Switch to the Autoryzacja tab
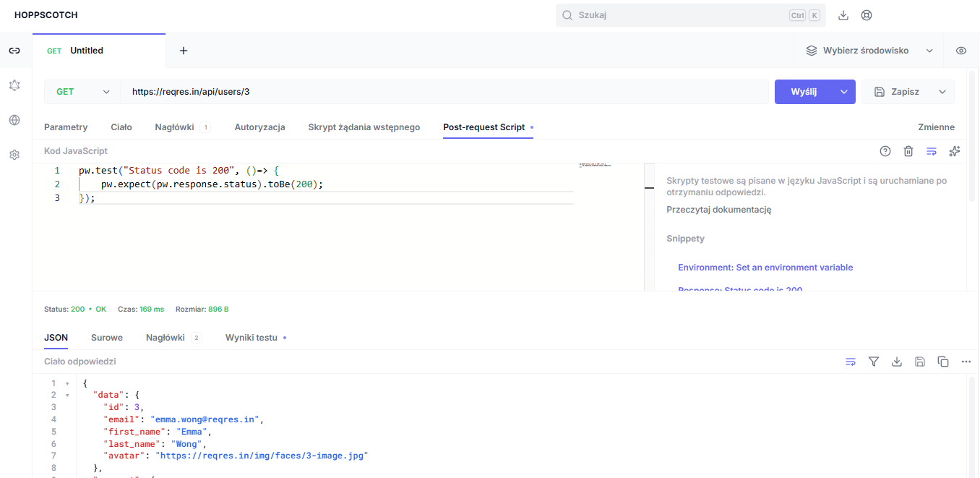Image resolution: width=980 pixels, height=478 pixels. 259,127
